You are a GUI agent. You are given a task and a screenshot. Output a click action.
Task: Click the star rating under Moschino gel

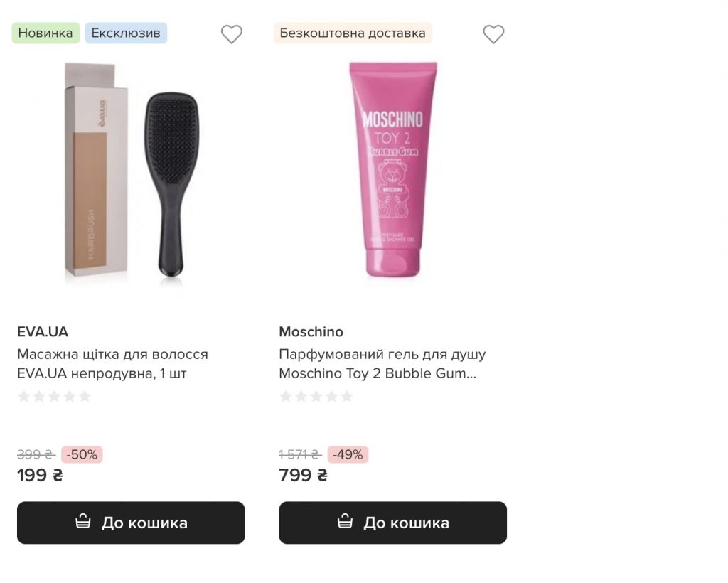coord(316,396)
